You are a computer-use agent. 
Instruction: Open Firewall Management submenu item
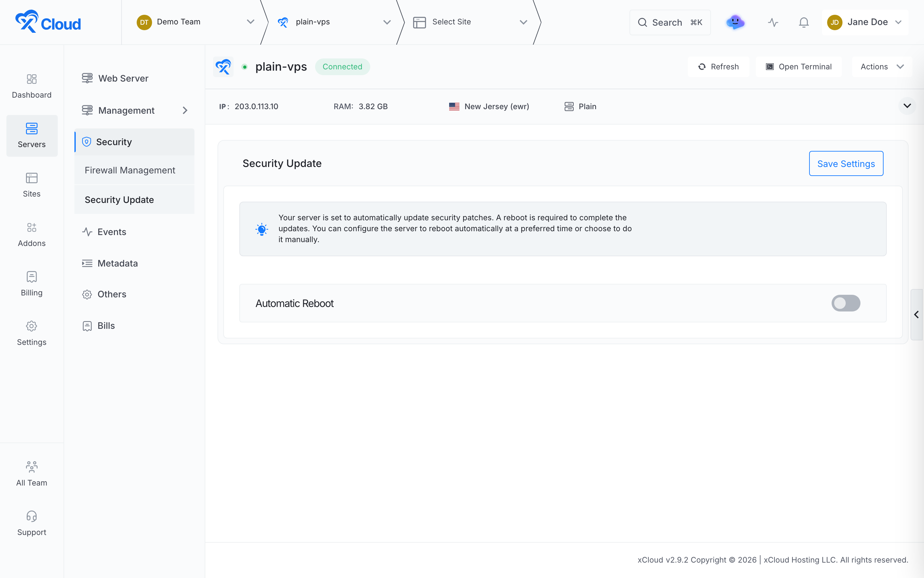point(134,170)
